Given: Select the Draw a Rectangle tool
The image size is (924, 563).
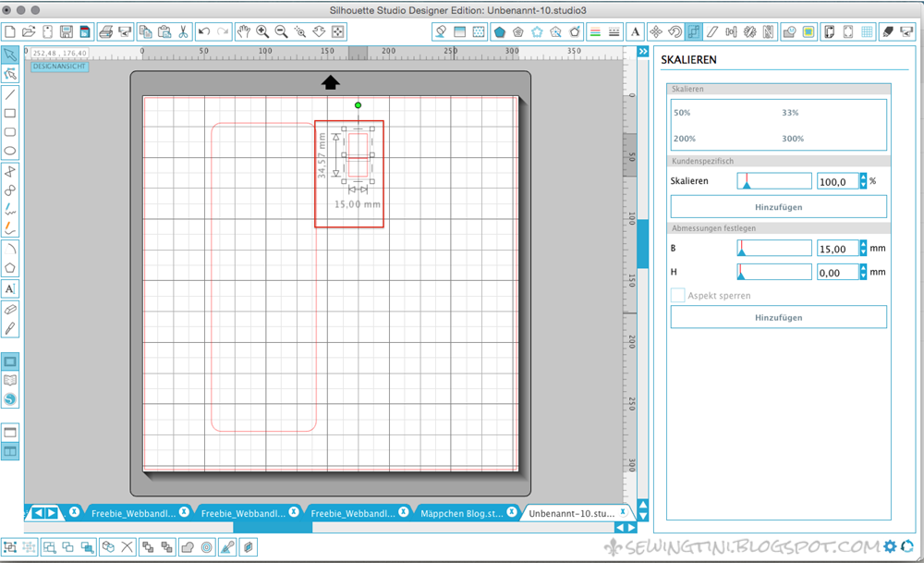Looking at the screenshot, I should coord(10,113).
